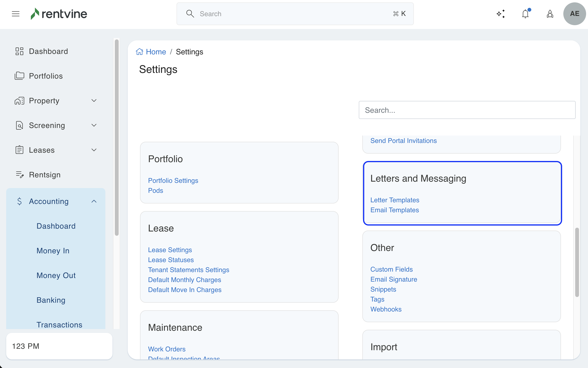Click the AI sparkle icon in header
This screenshot has width=588, height=368.
point(501,14)
